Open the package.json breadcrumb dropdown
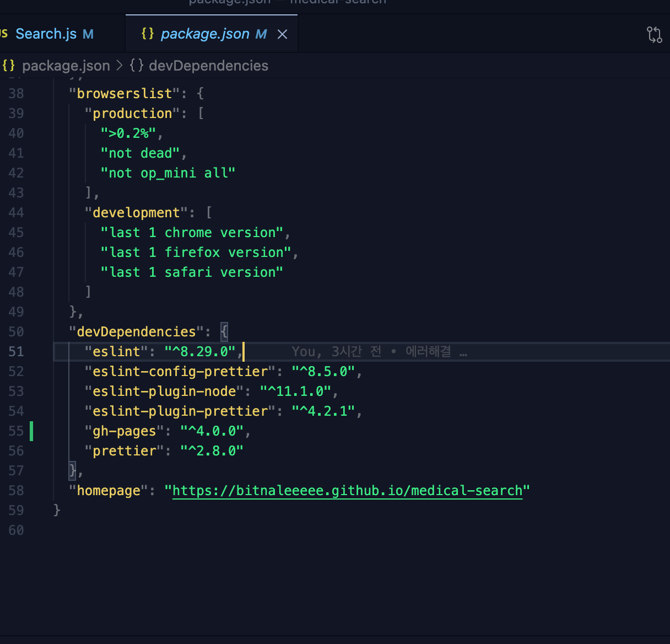 click(66, 66)
